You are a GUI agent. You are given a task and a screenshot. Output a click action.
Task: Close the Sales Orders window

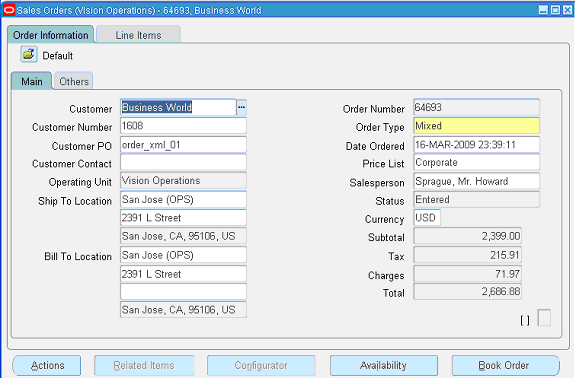click(x=568, y=10)
